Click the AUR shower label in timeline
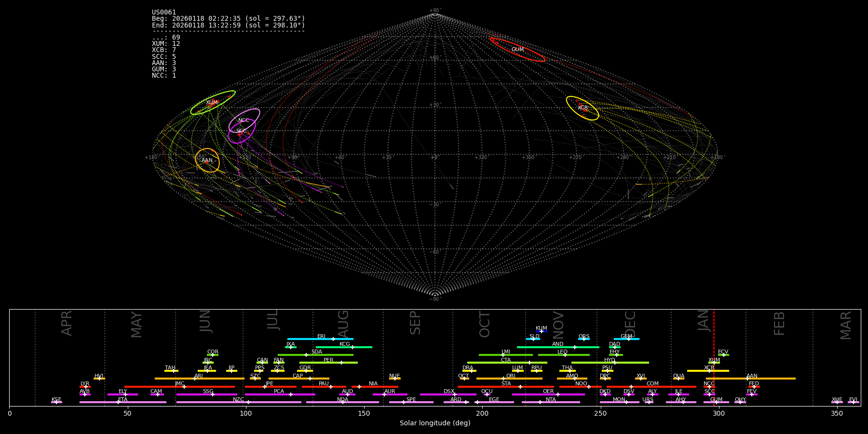 coord(390,392)
